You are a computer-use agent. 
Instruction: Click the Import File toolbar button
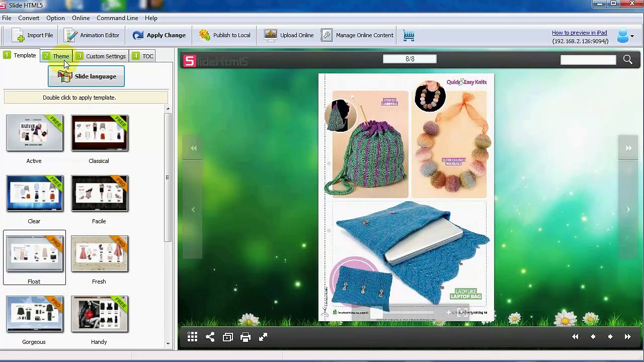33,35
